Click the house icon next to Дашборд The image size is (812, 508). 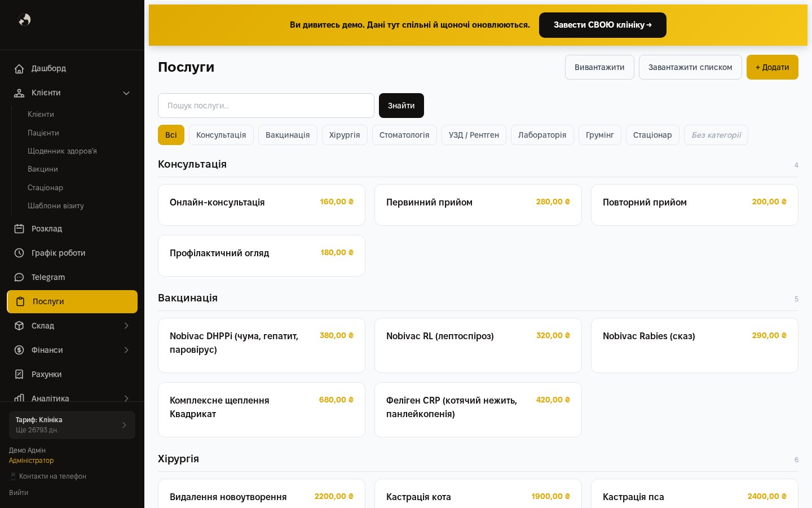tap(19, 68)
